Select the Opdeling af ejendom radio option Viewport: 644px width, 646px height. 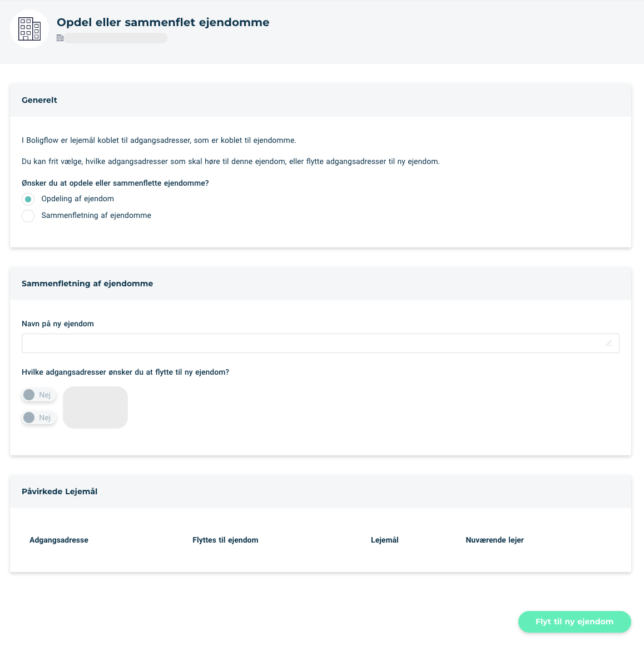pyautogui.click(x=28, y=199)
